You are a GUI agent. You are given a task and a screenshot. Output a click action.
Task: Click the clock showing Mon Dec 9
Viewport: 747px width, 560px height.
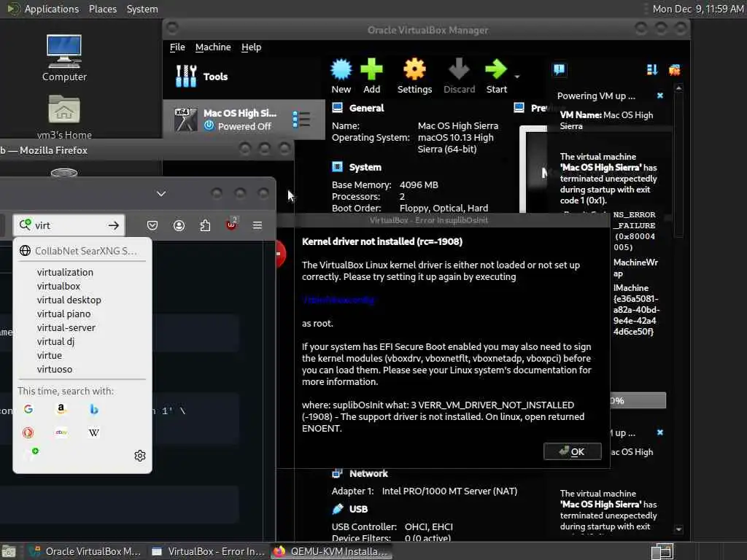tap(698, 9)
